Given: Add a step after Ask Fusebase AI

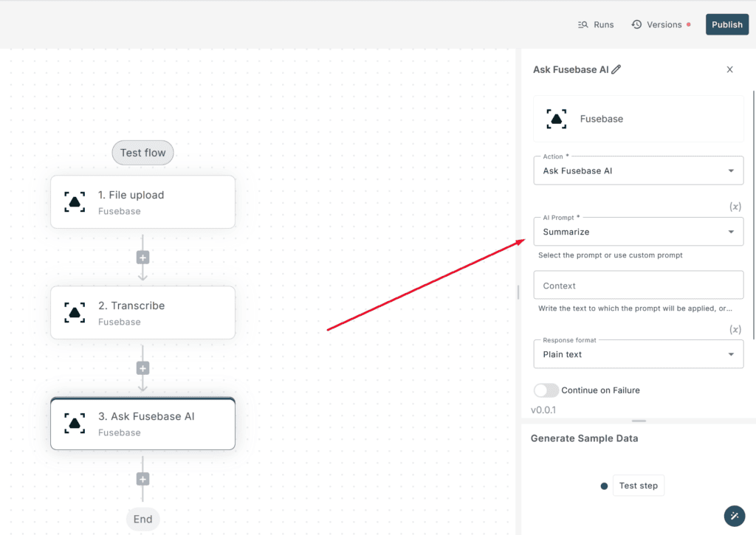Looking at the screenshot, I should point(142,479).
